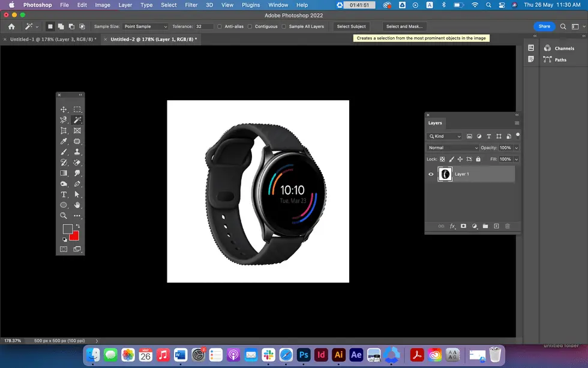Select the Type tool
This screenshot has width=588, height=368.
click(x=62, y=194)
